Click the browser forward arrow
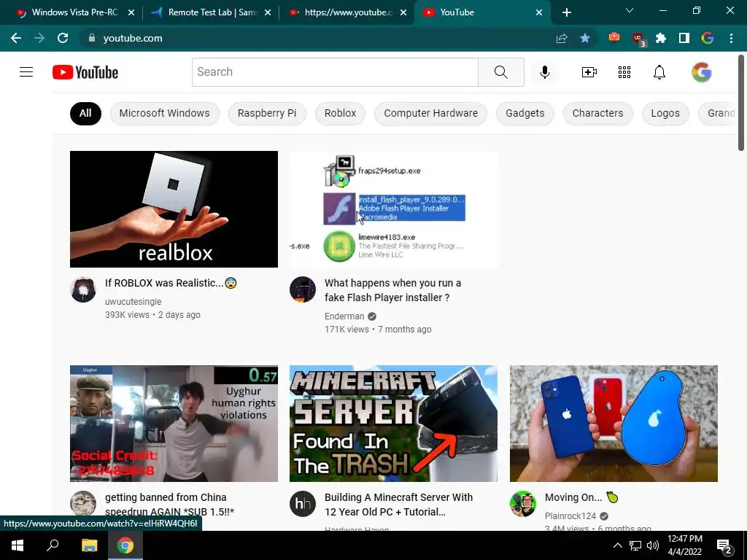The width and height of the screenshot is (747, 560). pos(39,38)
